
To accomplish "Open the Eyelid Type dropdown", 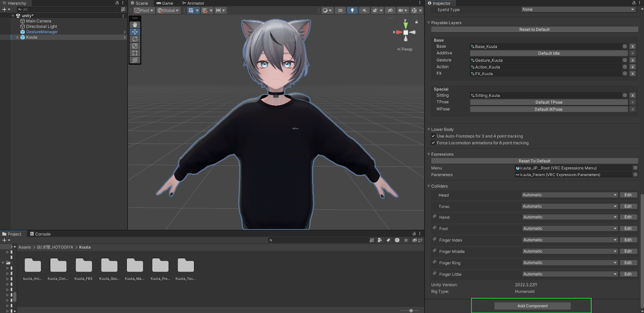I will tap(578, 9).
